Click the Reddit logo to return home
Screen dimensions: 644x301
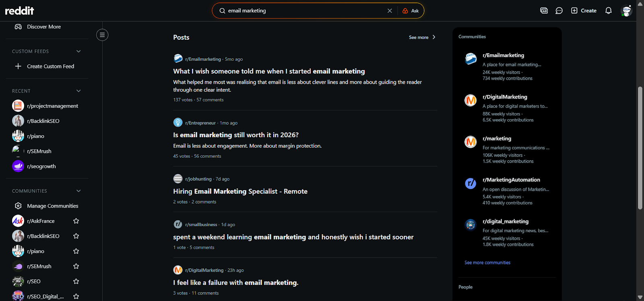pos(19,10)
